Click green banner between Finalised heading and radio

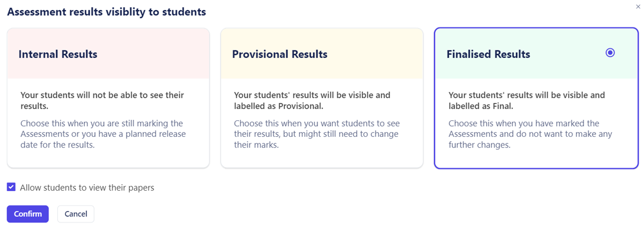pyautogui.click(x=568, y=54)
